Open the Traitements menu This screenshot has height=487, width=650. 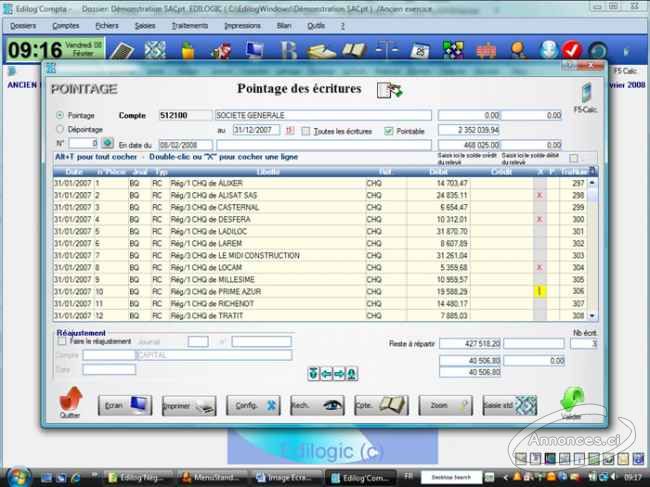189,25
